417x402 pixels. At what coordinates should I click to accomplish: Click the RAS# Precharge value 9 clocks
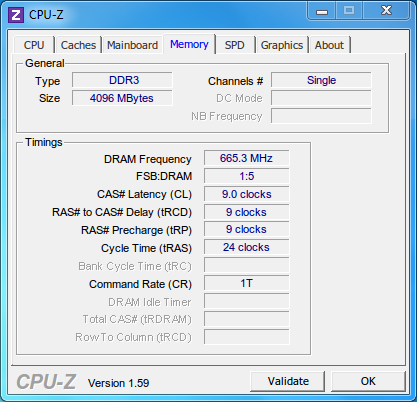247,229
